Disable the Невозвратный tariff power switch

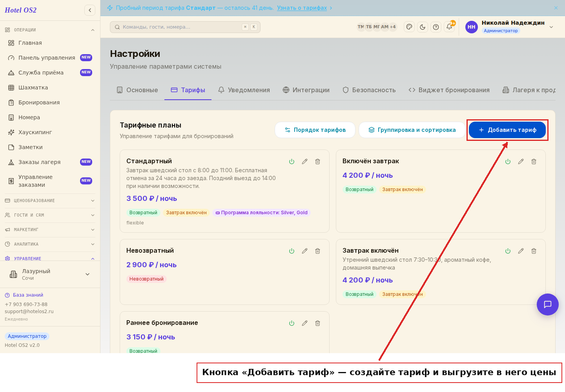[x=292, y=251]
